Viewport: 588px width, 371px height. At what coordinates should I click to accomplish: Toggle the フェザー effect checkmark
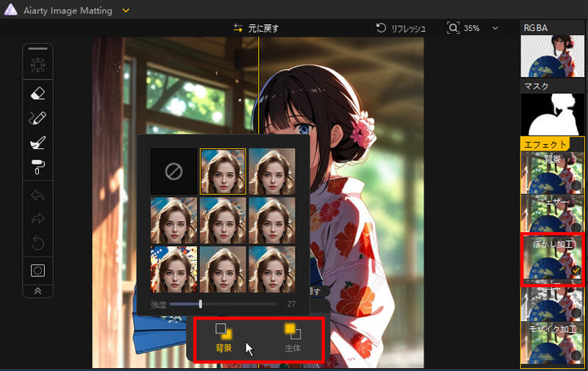pos(576,227)
